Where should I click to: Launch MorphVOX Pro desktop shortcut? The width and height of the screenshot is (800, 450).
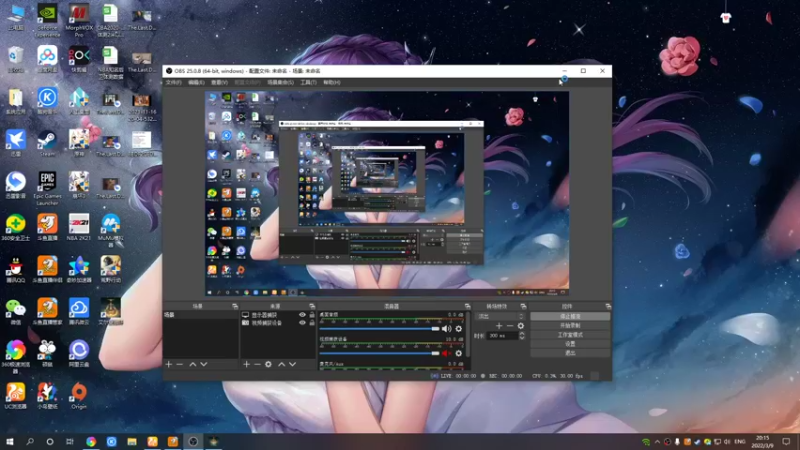click(x=79, y=20)
